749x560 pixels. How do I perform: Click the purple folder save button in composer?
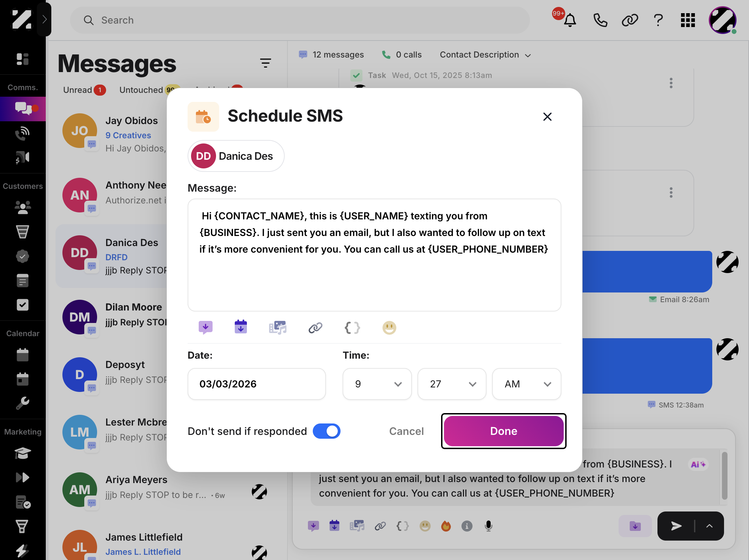635,526
